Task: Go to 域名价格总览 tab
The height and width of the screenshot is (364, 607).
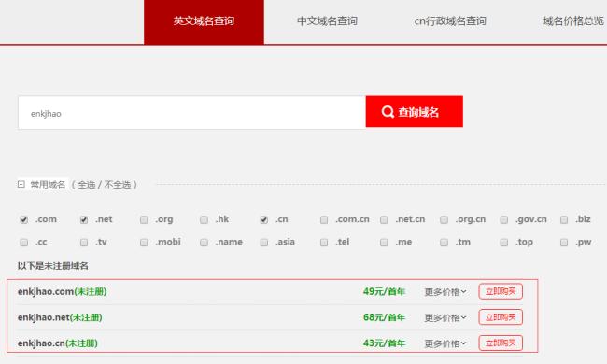Action: [x=573, y=21]
